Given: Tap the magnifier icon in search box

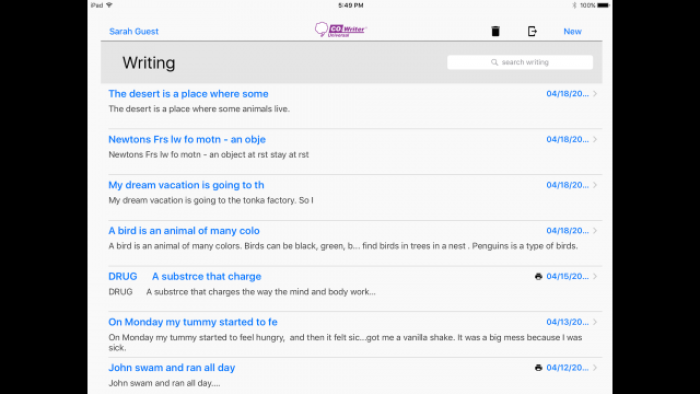Looking at the screenshot, I should (494, 62).
